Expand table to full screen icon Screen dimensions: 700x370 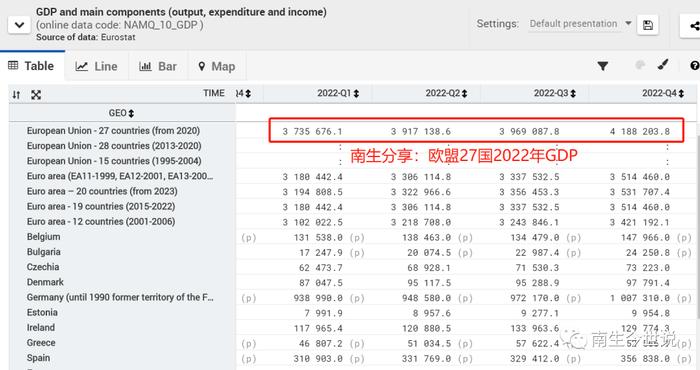[x=36, y=95]
